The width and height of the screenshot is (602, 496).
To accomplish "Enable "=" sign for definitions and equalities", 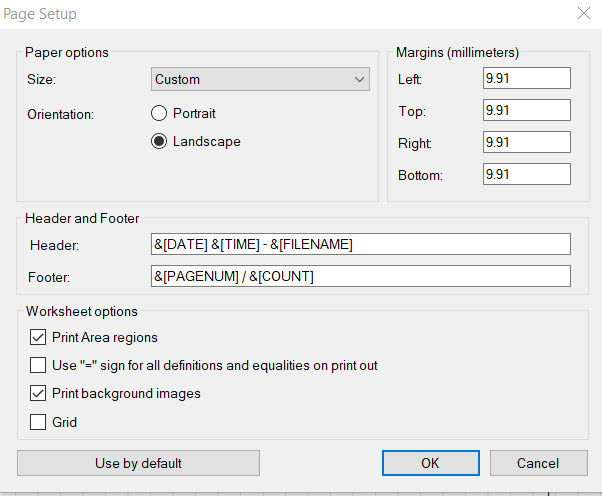I will (x=38, y=366).
